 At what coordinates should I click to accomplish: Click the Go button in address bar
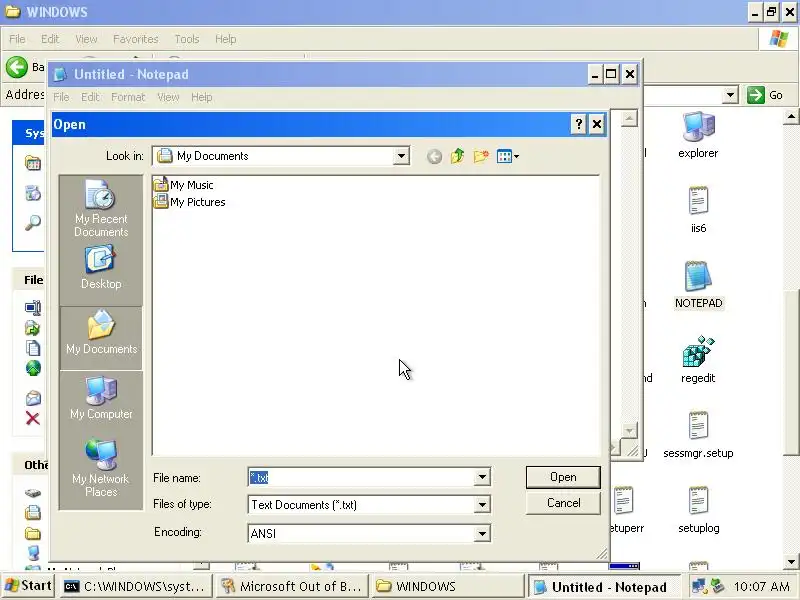tap(765, 95)
